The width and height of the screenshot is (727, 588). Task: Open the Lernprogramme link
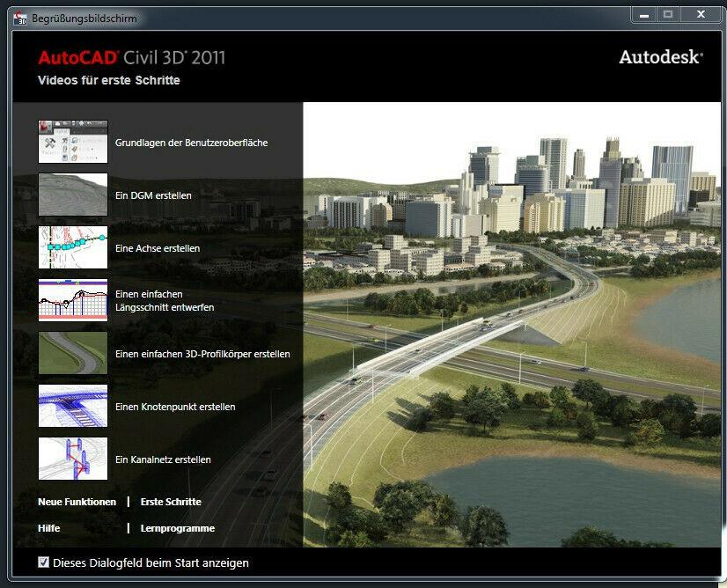click(178, 529)
